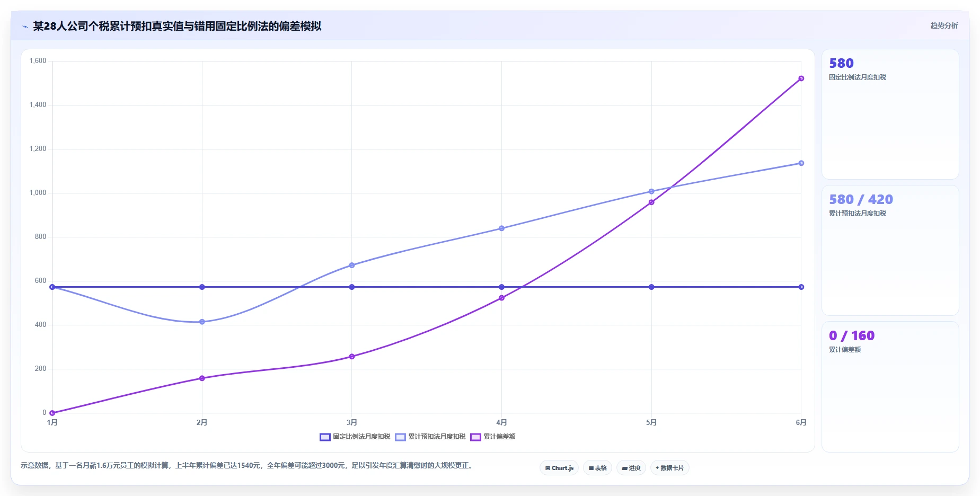
Task: Click the 200 y-axis label
Action: point(40,369)
